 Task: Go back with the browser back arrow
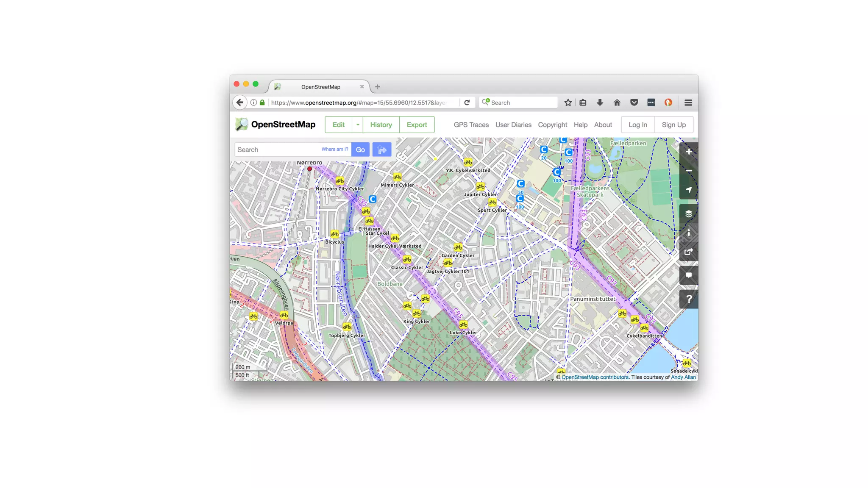point(240,103)
